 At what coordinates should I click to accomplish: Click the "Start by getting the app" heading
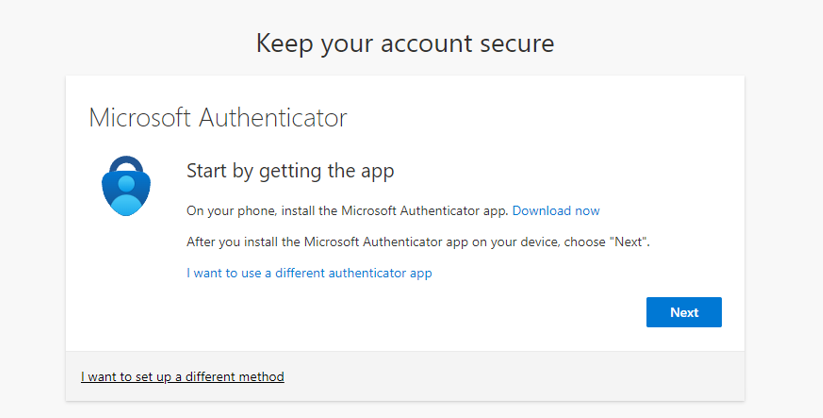point(290,171)
